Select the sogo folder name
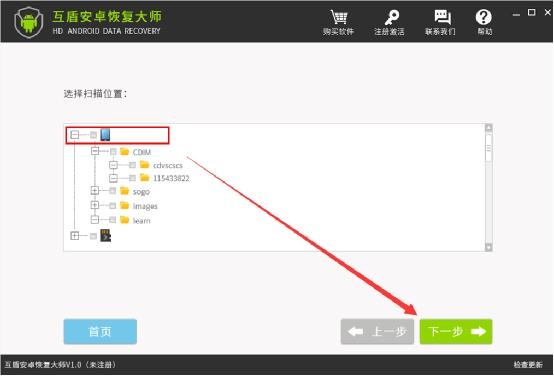Screen dimensions: 554x376 pyautogui.click(x=141, y=192)
